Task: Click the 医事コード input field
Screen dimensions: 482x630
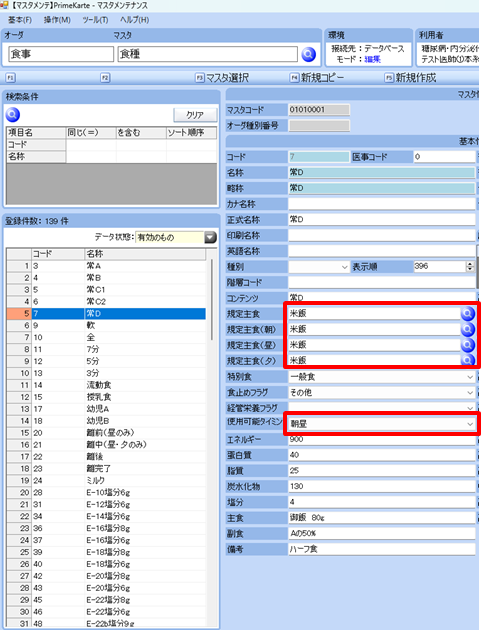Action: pyautogui.click(x=444, y=157)
